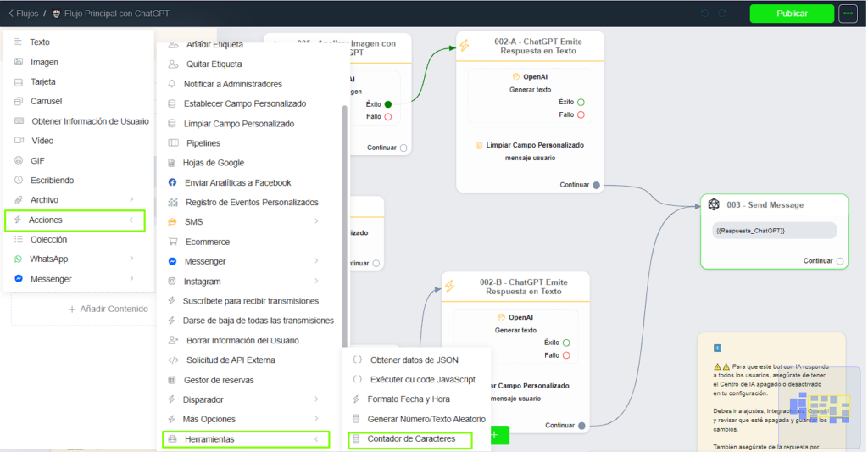Screen dimensions: 868x452
Task: Click the Fallo output port on 002-B
Action: coord(566,355)
